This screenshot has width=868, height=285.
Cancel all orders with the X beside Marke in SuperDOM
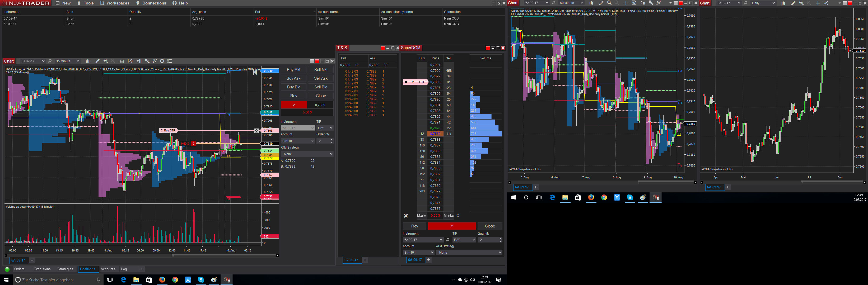(x=406, y=216)
